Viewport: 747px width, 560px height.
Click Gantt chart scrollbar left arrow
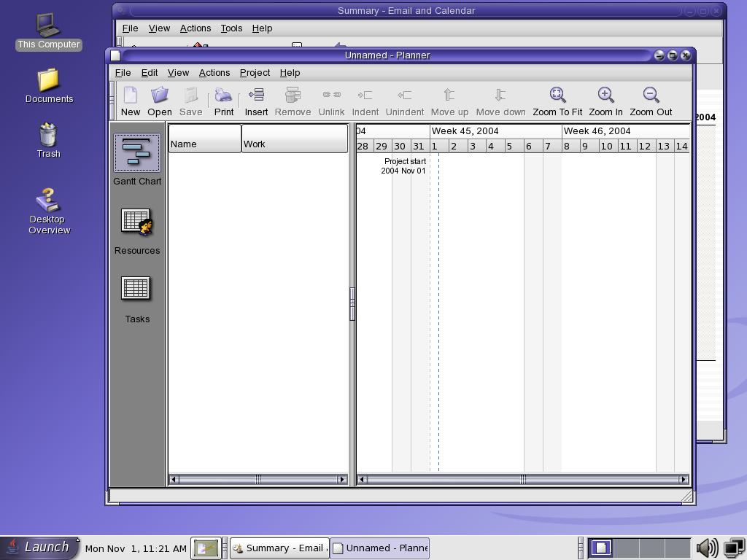tap(362, 479)
